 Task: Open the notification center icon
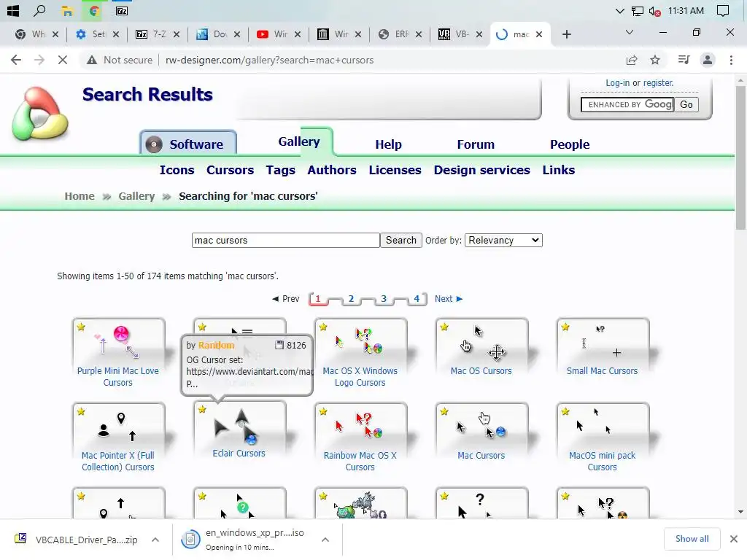(x=723, y=11)
